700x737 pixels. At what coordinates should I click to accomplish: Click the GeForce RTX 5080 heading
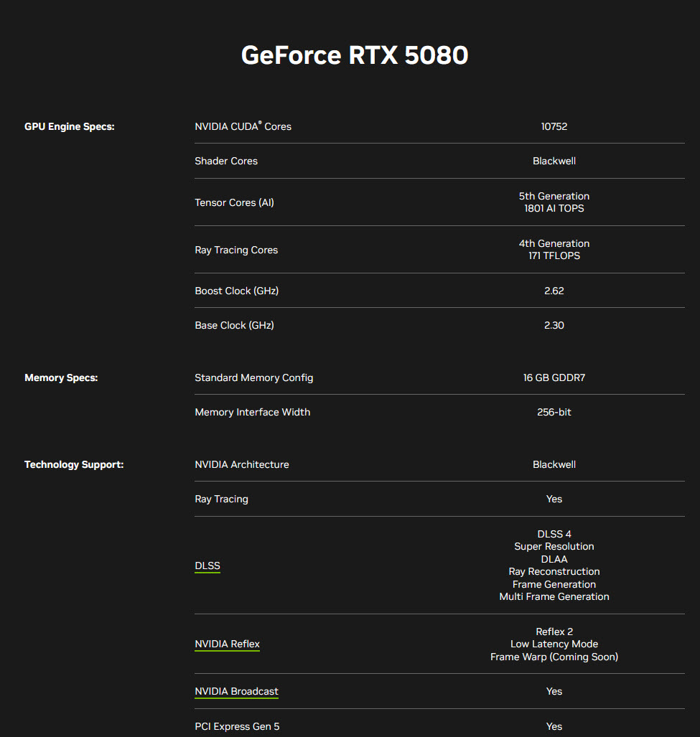coord(355,55)
